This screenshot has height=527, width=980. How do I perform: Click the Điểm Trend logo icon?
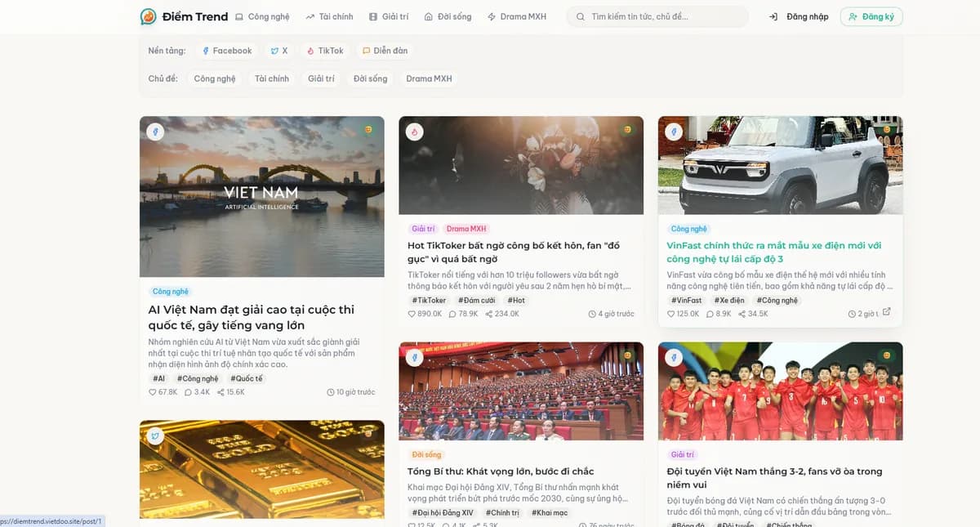tap(148, 16)
